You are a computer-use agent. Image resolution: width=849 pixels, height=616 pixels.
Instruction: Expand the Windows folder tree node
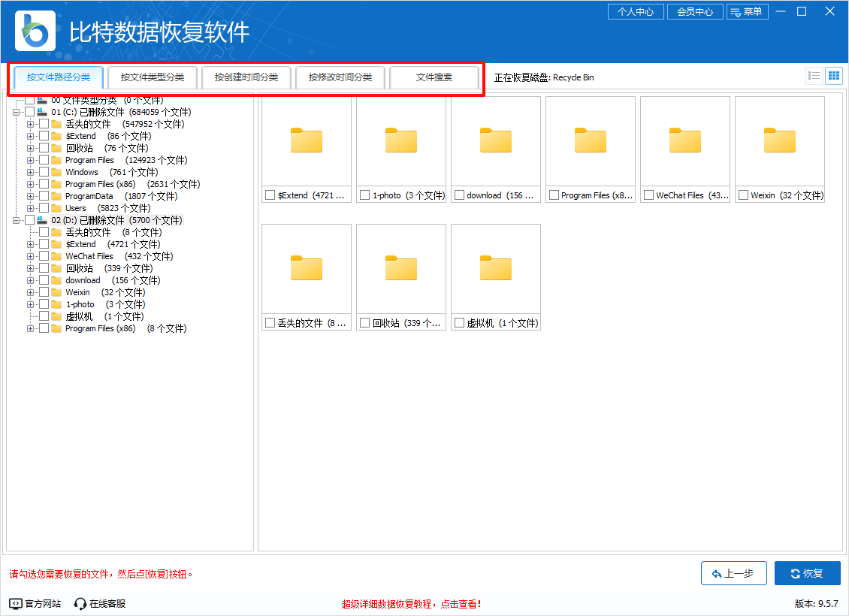pos(31,172)
